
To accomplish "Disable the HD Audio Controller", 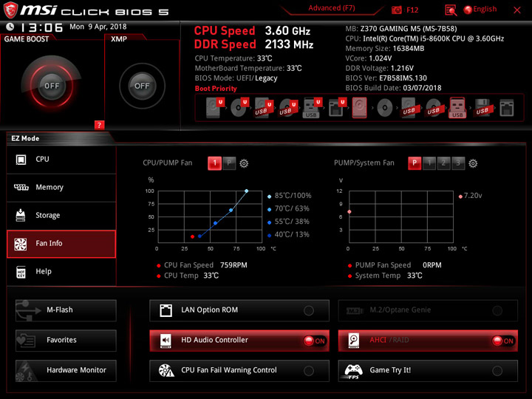I will pyautogui.click(x=239, y=341).
